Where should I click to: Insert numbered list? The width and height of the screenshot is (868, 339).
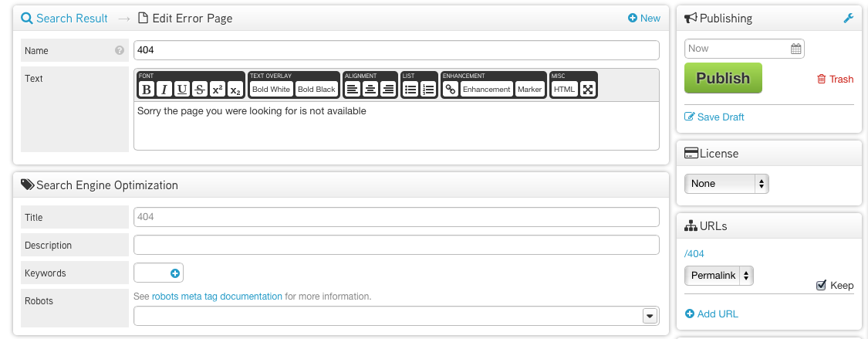point(428,89)
